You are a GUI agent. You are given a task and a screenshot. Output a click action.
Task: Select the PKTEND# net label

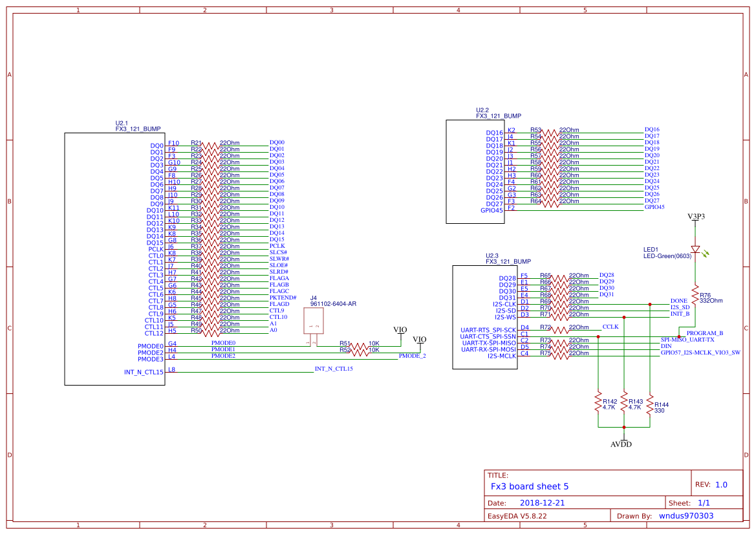(283, 298)
